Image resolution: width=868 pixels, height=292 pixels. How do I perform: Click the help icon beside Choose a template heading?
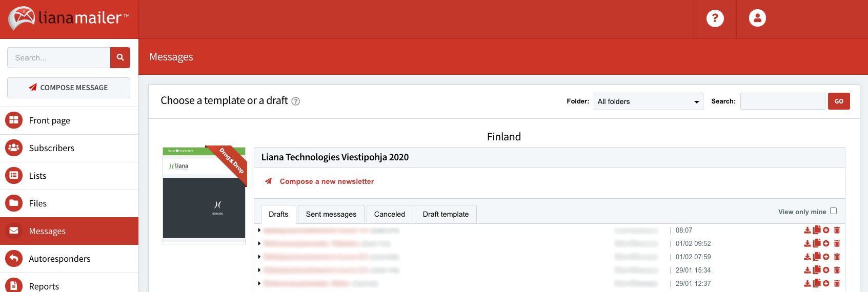click(x=296, y=101)
